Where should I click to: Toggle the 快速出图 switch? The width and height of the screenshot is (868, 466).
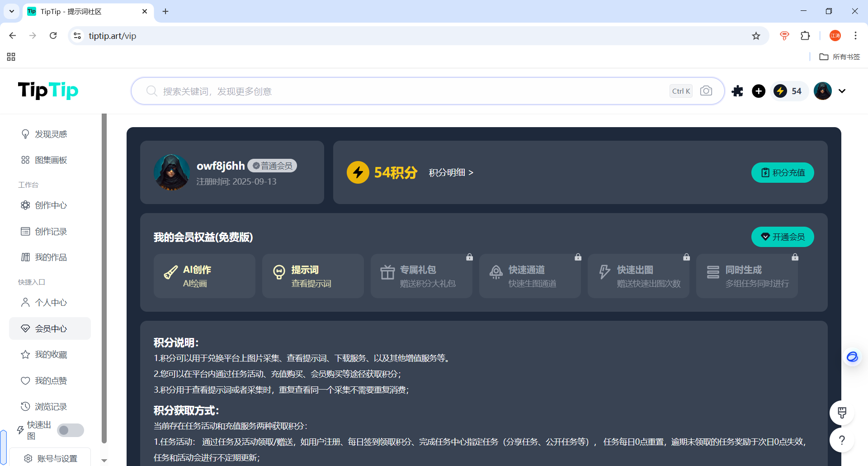point(71,430)
